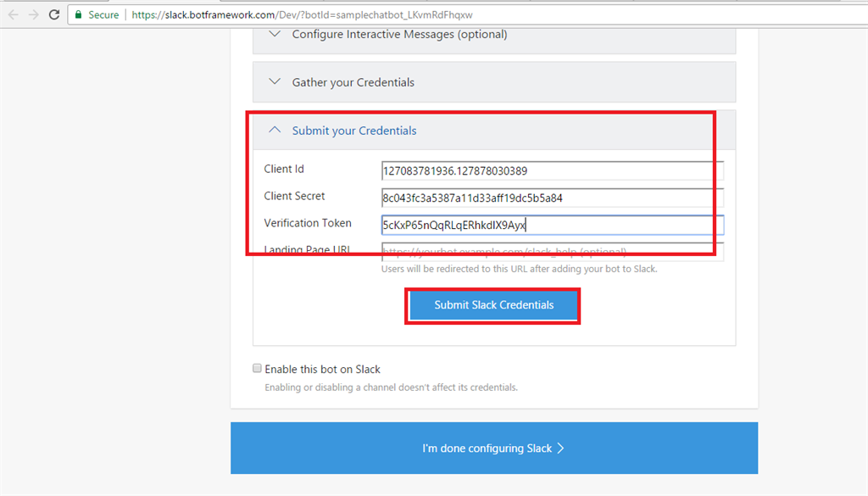Screen dimensions: 868x496
Task: Click I'm done configuring Slack button
Action: pos(493,449)
